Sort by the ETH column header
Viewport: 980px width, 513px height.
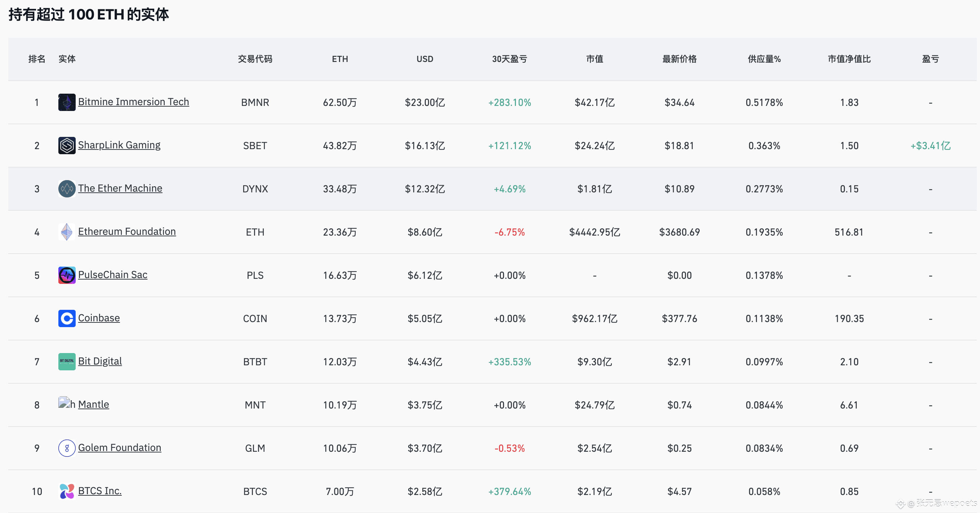coord(340,59)
